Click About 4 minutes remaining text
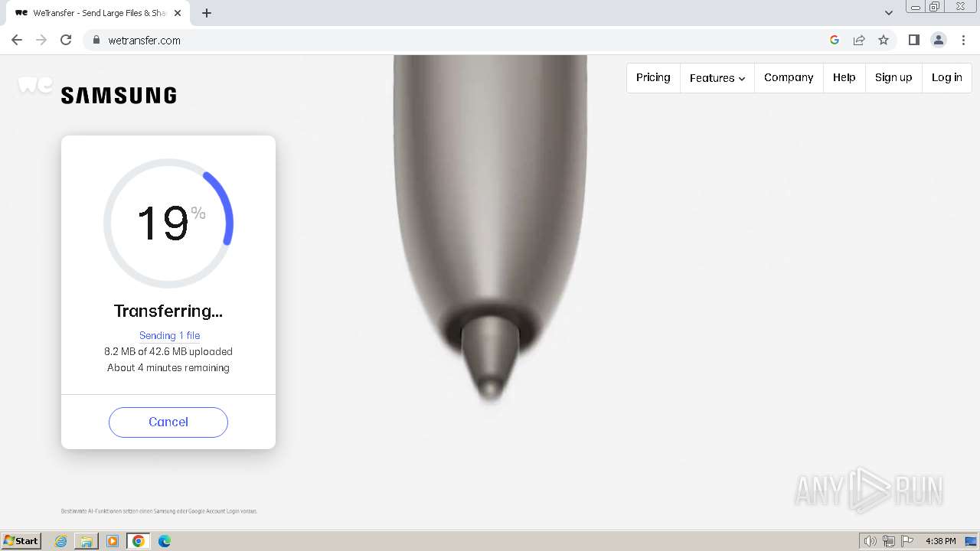Screen dimensions: 980x551 point(168,367)
